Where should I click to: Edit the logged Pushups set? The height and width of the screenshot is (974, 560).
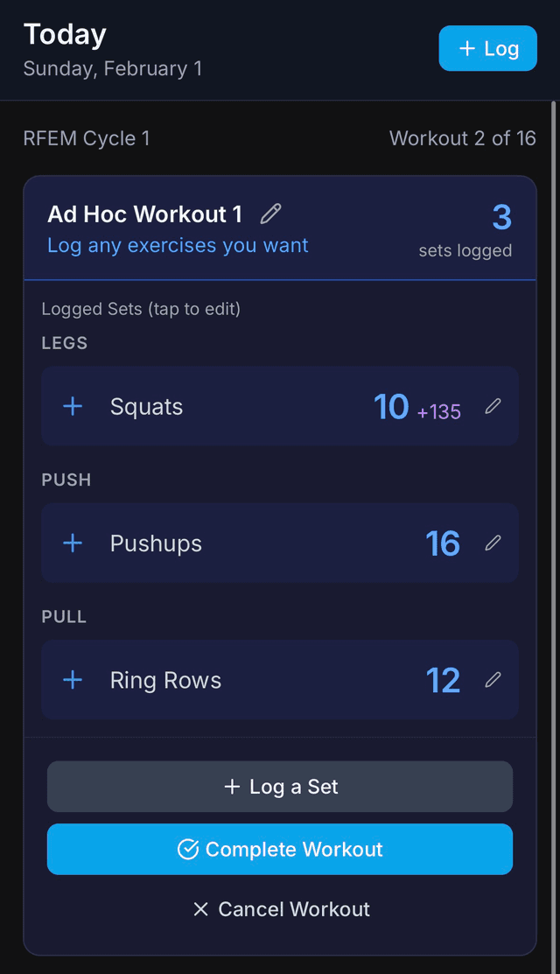point(493,543)
